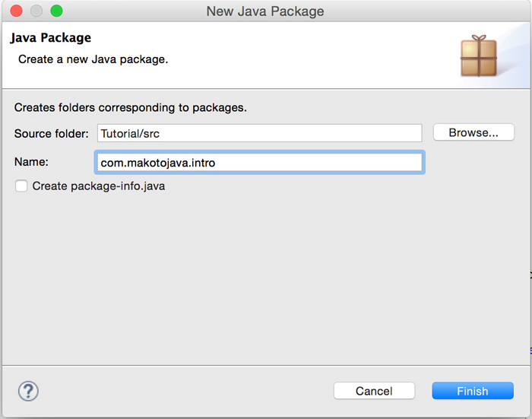Click the help question mark icon
532x419 pixels.
click(28, 391)
